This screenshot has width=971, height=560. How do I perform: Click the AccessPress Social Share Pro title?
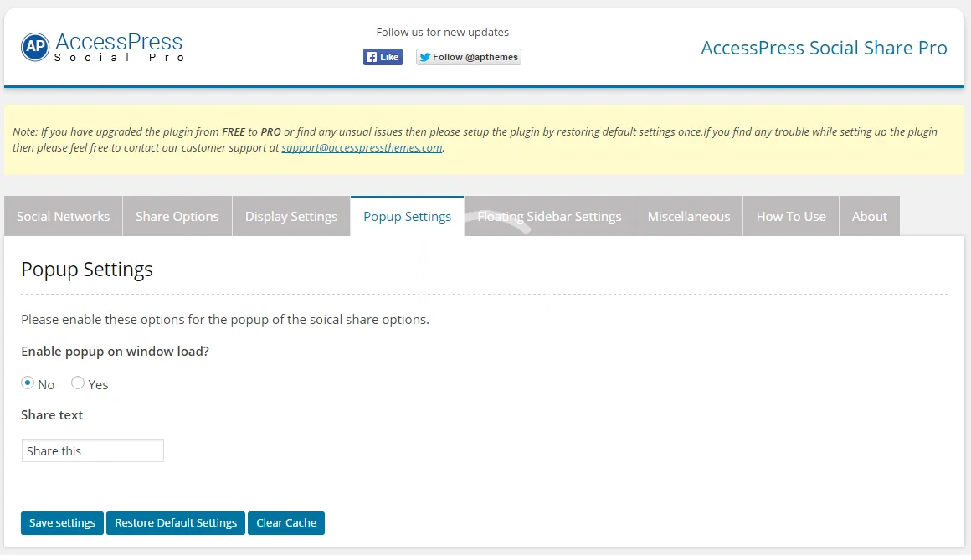coord(824,48)
